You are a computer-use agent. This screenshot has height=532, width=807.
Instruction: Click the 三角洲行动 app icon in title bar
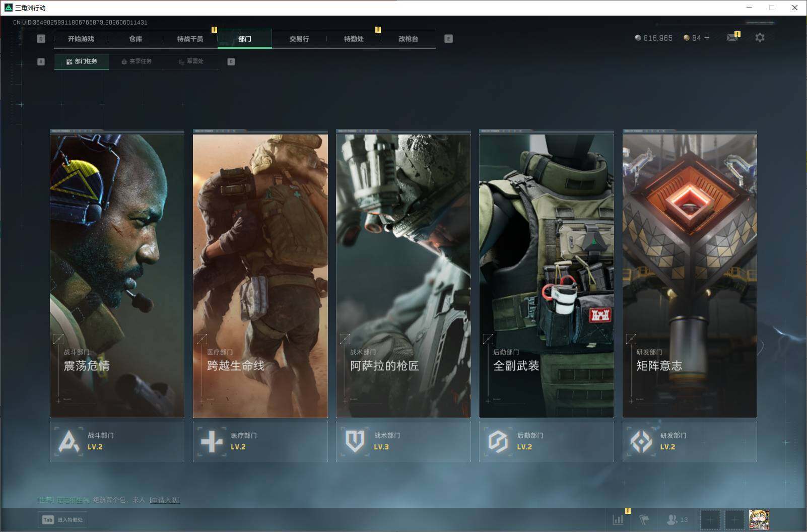point(8,8)
